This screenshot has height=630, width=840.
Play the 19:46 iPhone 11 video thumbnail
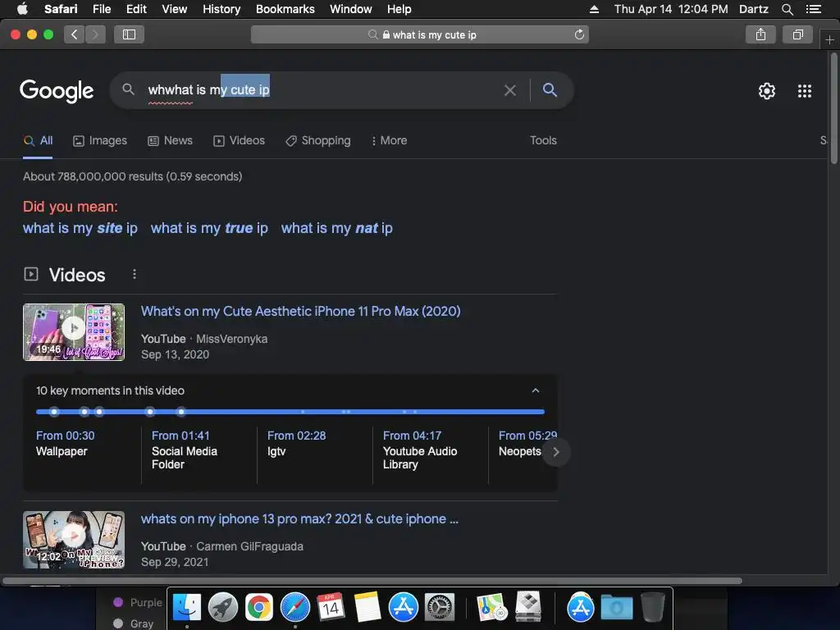click(74, 332)
